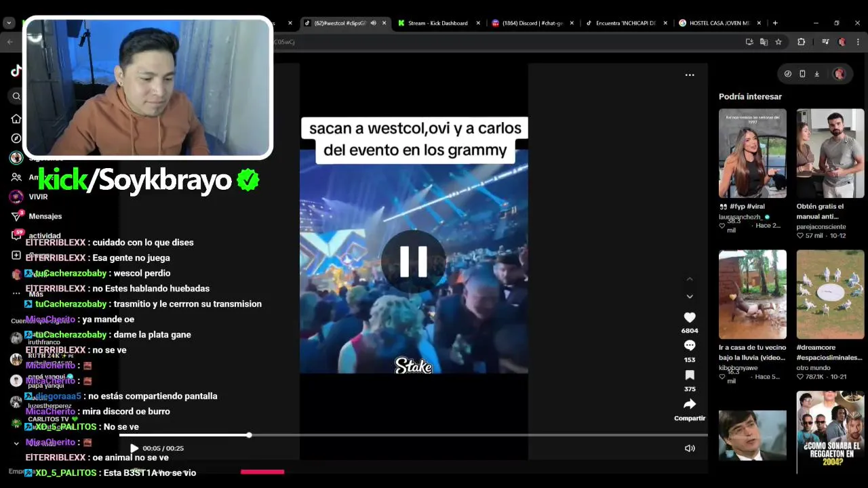The width and height of the screenshot is (868, 488).
Task: Open the reggaeton 2004 video thumbnail
Action: (830, 432)
